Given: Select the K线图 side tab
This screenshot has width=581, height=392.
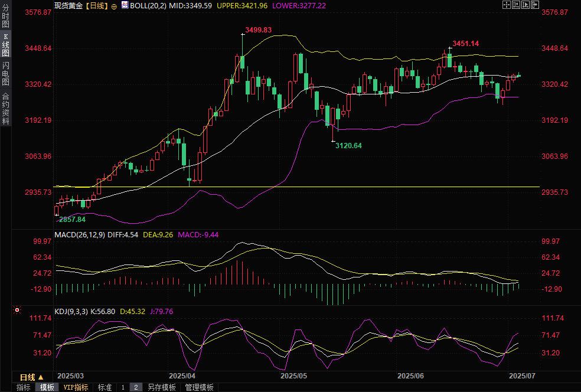Looking at the screenshot, I should [x=5, y=44].
